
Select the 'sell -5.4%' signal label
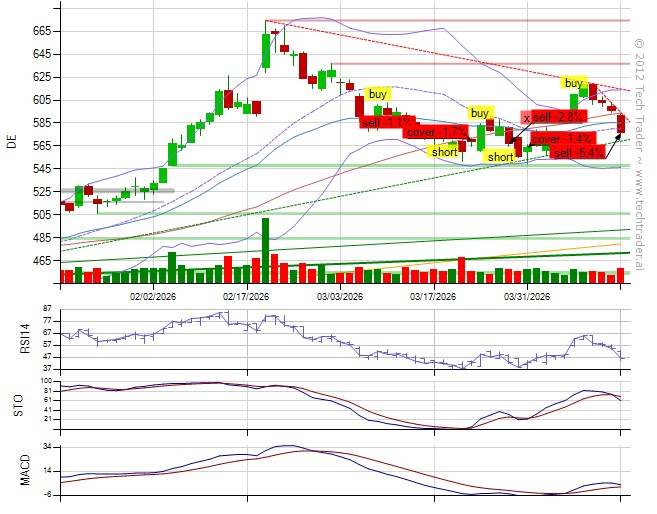579,153
